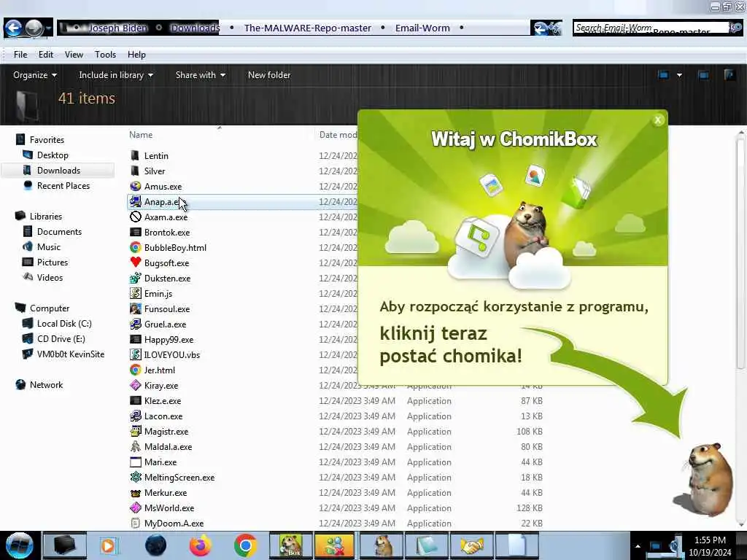Viewport: 747px width, 560px height.
Task: Click the Gruel.a.exe icon
Action: pyautogui.click(x=135, y=324)
